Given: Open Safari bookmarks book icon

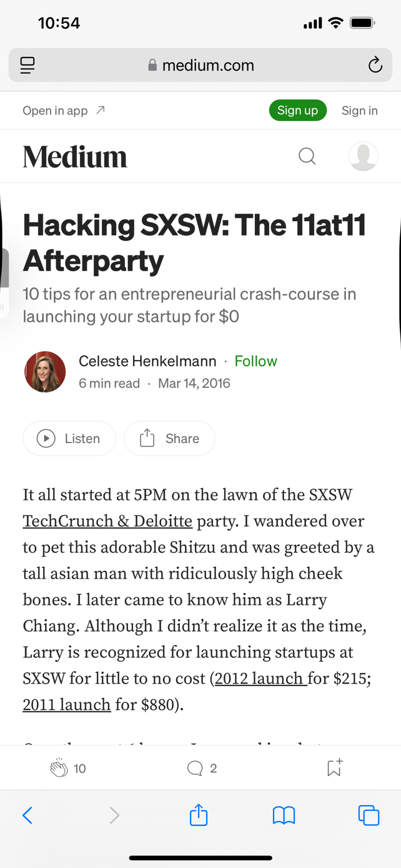Looking at the screenshot, I should coord(284,815).
